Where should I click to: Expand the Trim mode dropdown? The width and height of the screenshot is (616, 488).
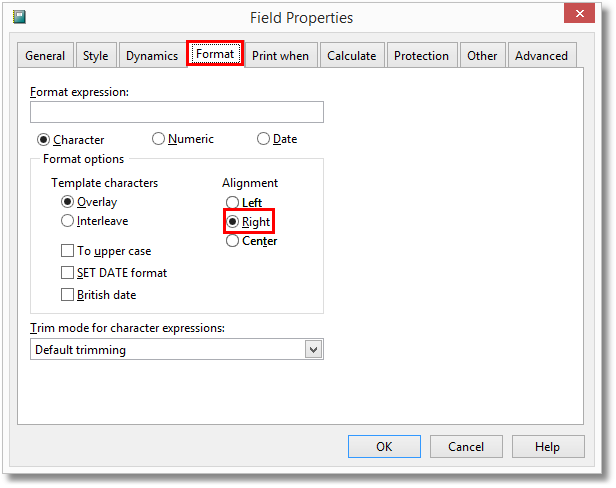(x=313, y=350)
